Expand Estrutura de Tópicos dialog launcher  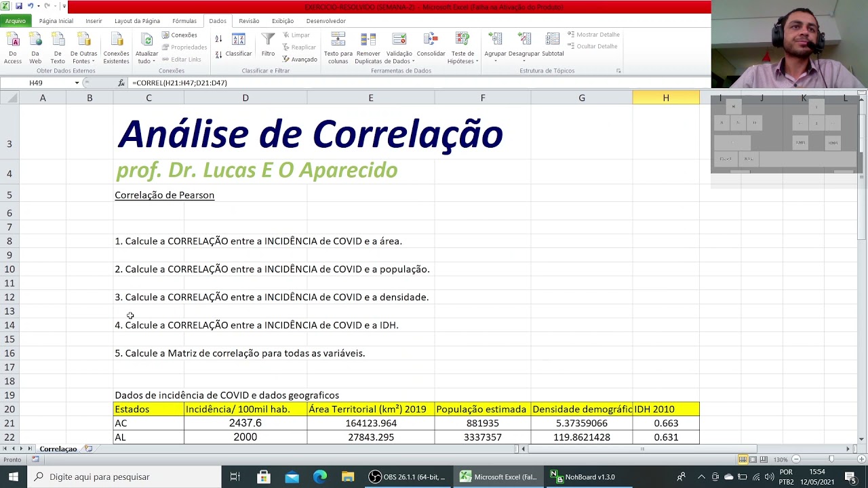618,70
